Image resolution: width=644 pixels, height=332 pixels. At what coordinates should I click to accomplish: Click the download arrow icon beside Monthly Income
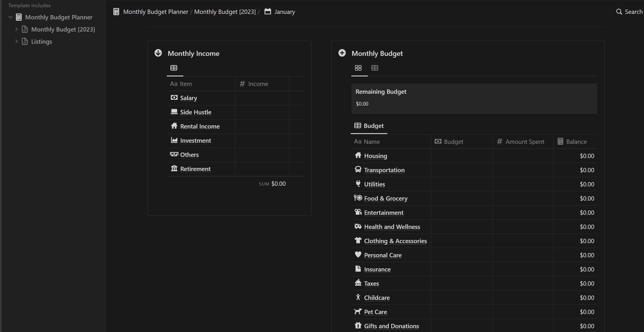158,53
